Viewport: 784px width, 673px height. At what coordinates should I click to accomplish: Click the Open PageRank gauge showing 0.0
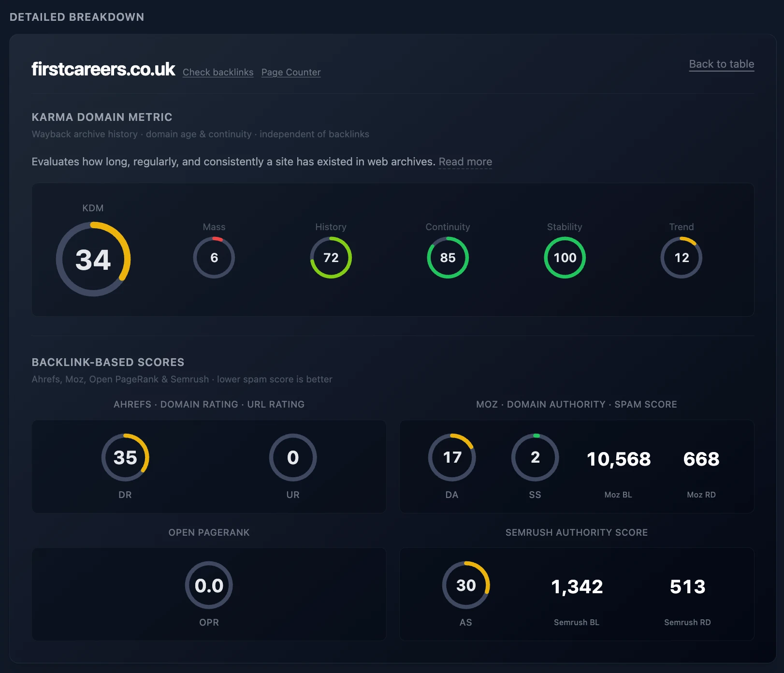pos(209,585)
